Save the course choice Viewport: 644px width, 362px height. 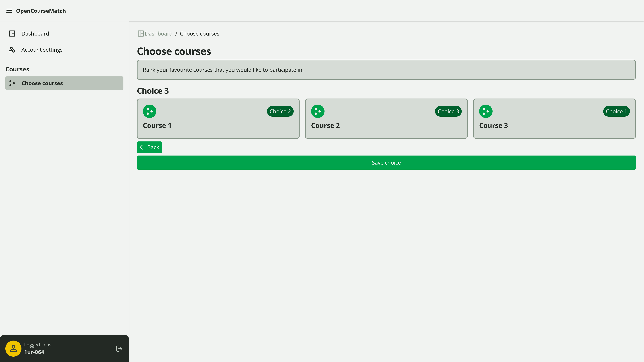click(386, 163)
